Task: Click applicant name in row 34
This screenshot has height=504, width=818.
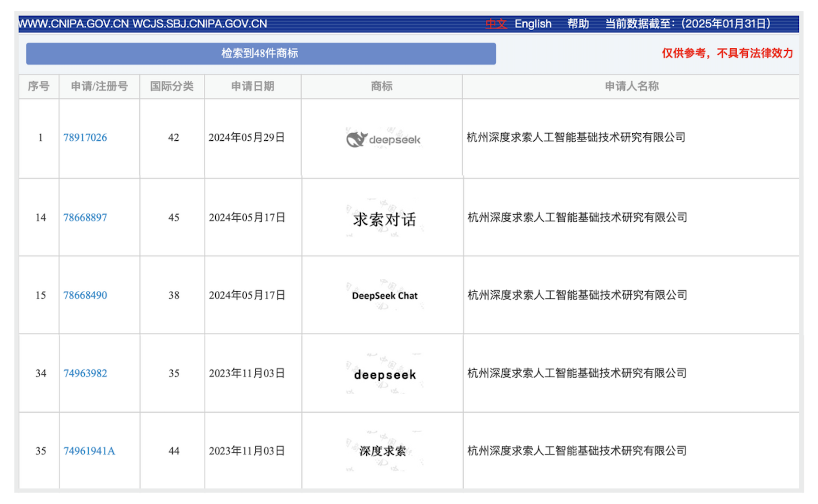Action: click(577, 373)
